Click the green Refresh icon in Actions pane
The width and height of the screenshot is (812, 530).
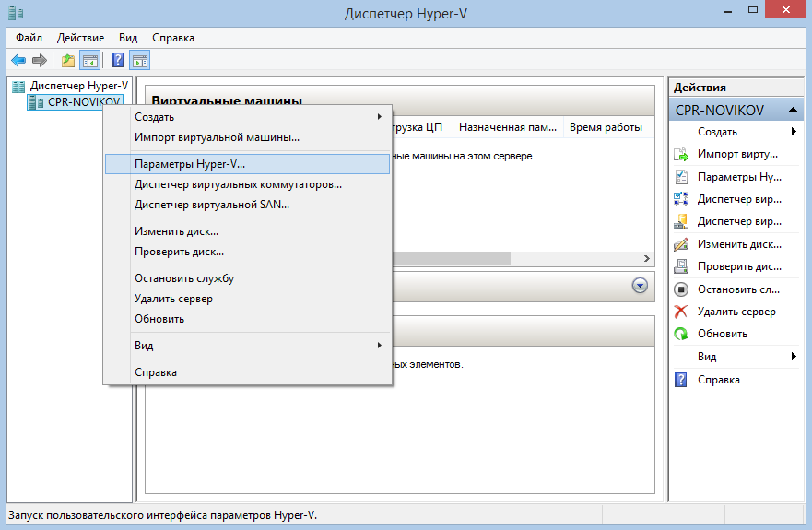pyautogui.click(x=681, y=334)
